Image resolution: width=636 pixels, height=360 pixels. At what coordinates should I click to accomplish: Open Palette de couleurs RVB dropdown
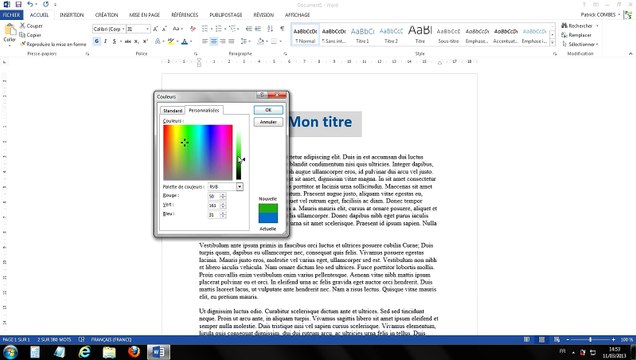point(240,187)
